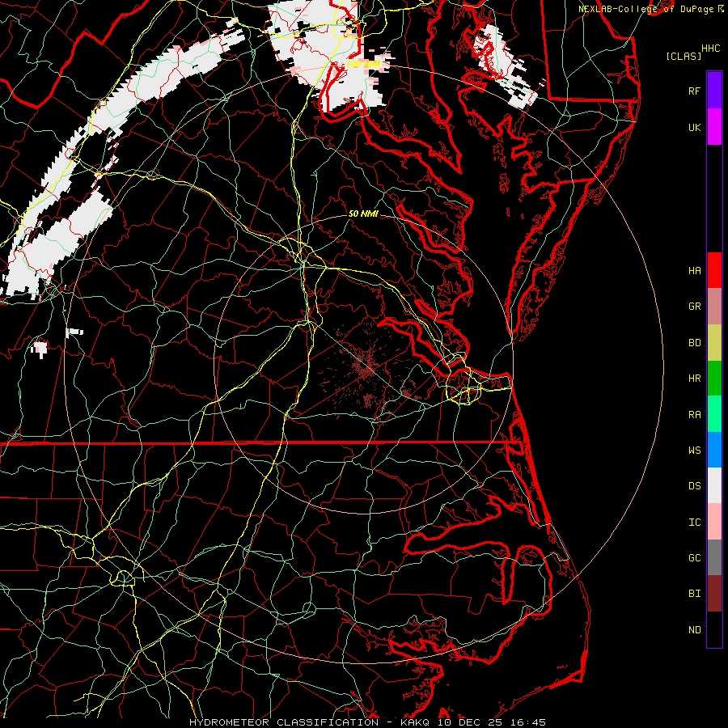The width and height of the screenshot is (728, 728).
Task: Click the RA legend label
Action: coord(695,415)
